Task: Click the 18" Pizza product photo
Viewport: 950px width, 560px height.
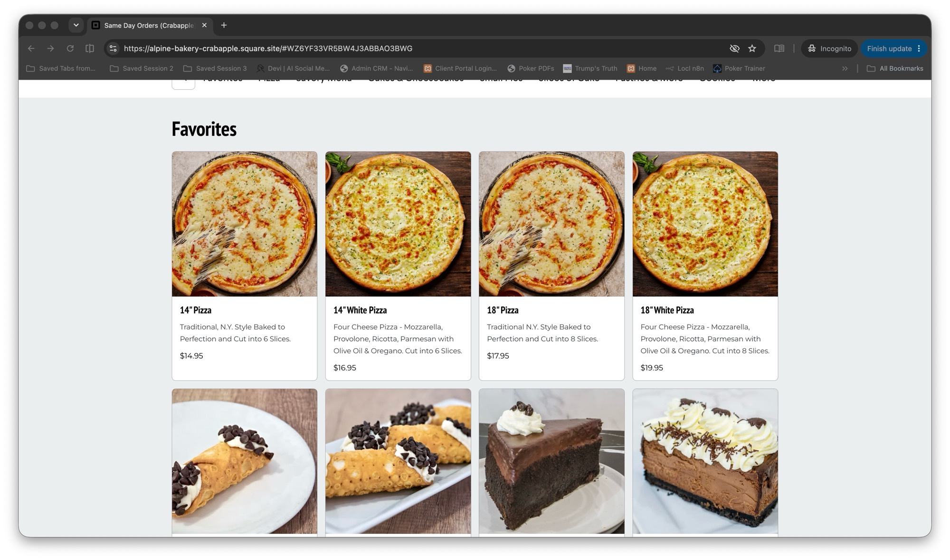Action: 551,224
